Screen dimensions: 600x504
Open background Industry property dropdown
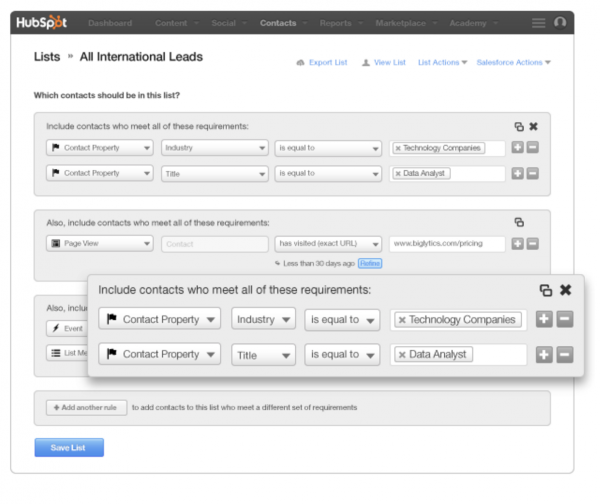[x=215, y=148]
